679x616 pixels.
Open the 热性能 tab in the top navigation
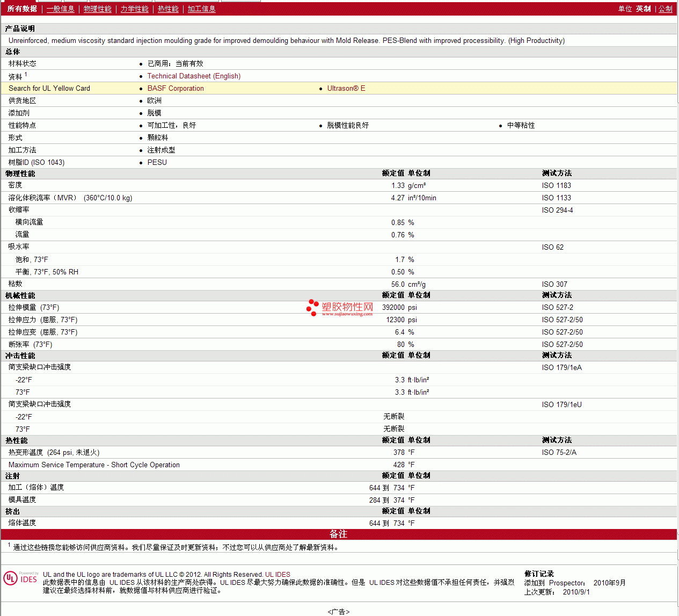pyautogui.click(x=168, y=9)
